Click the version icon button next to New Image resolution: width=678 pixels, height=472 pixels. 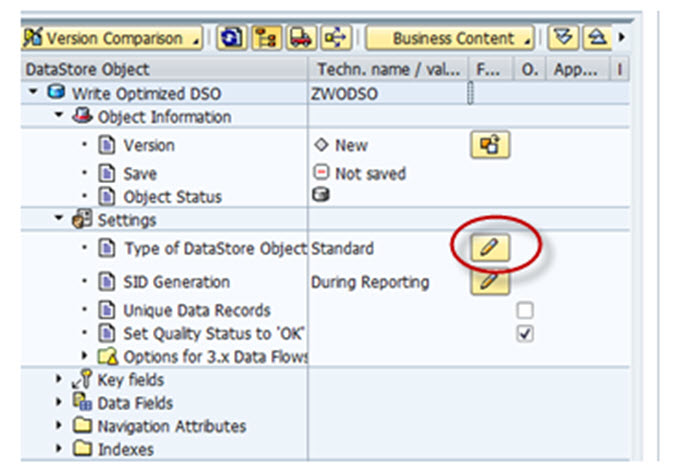pyautogui.click(x=490, y=145)
